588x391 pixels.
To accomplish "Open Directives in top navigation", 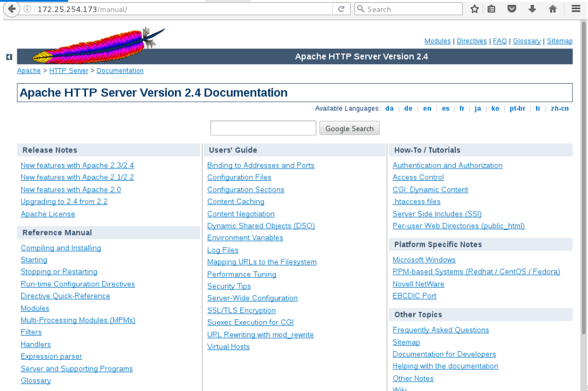I will point(472,41).
